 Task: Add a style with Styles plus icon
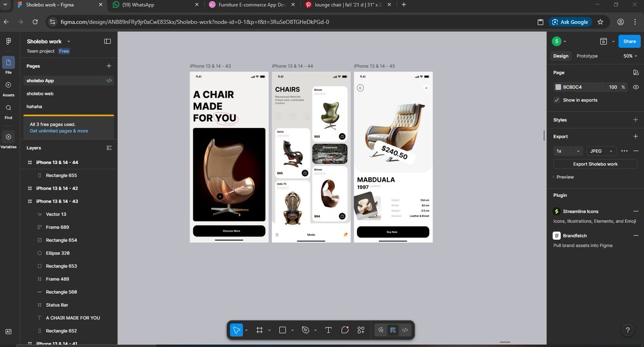635,120
